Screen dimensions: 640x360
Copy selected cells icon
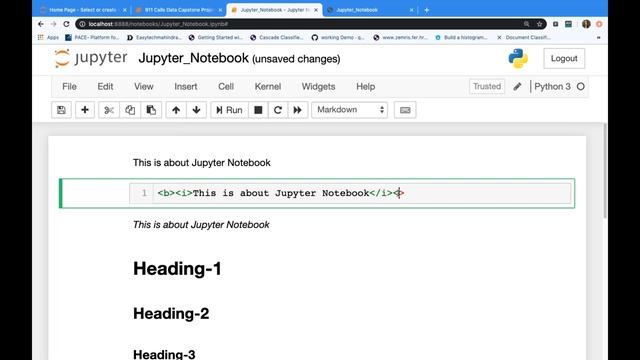point(130,110)
